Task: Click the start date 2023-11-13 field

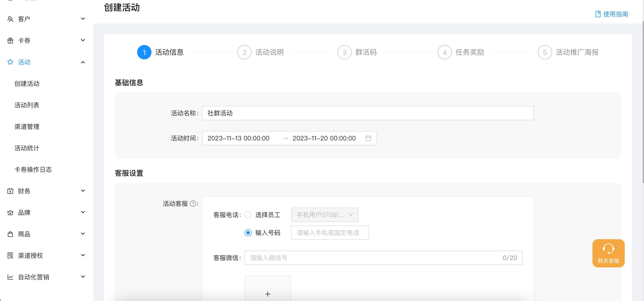Action: (x=238, y=138)
